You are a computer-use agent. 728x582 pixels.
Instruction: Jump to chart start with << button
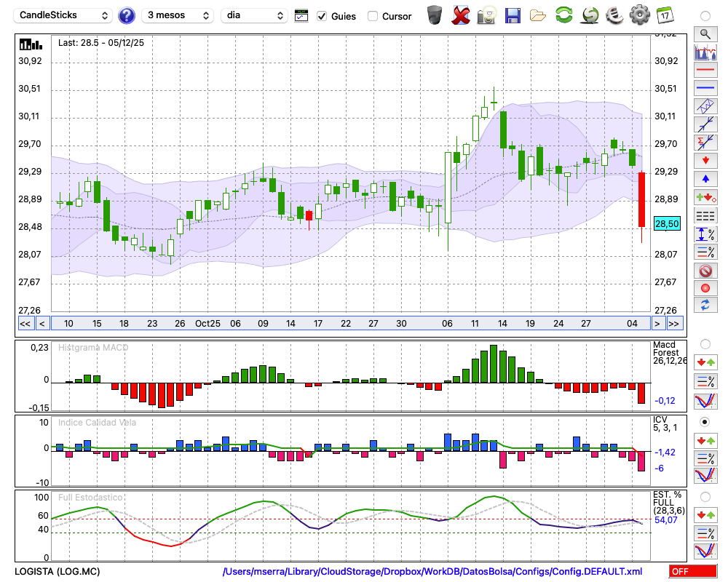[x=25, y=324]
